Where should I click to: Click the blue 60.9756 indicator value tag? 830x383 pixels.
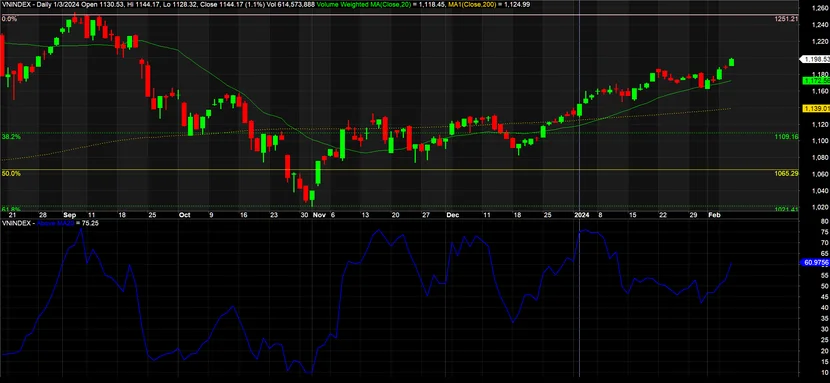coord(816,262)
